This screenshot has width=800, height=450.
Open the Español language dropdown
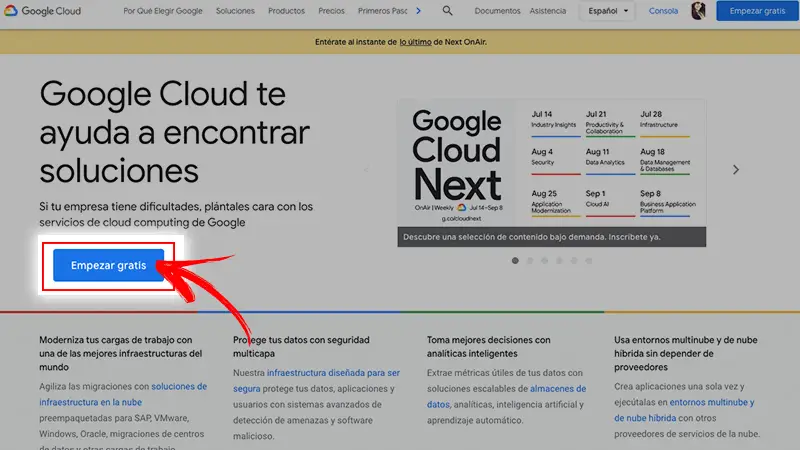[x=607, y=11]
